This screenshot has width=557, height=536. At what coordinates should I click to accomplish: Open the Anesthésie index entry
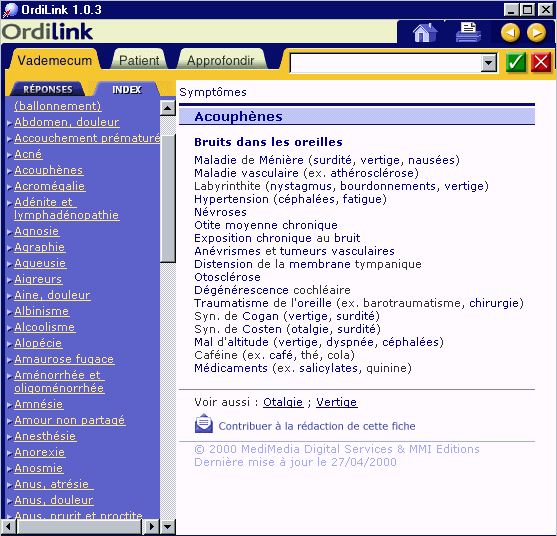(x=45, y=436)
